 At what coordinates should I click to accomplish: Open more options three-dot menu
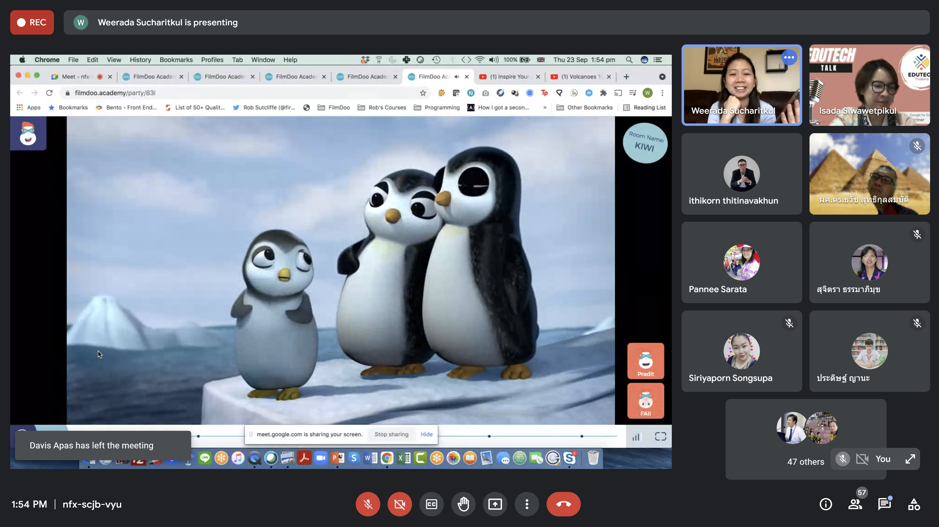(x=526, y=504)
